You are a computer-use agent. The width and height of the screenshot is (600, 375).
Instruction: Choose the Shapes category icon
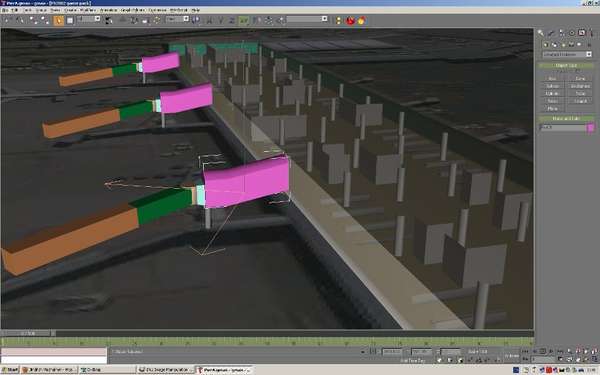click(x=554, y=44)
